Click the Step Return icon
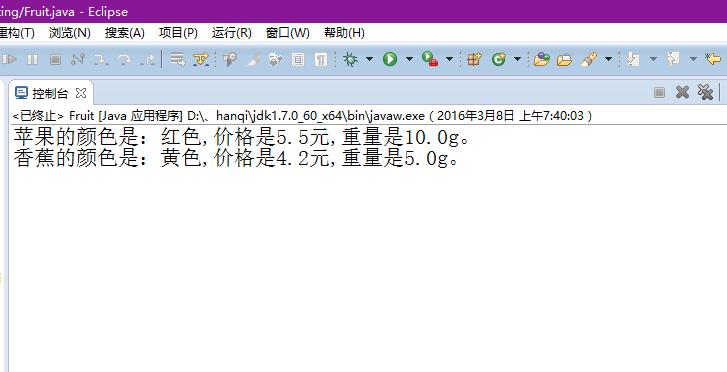The height and width of the screenshot is (372, 727). pos(148,59)
